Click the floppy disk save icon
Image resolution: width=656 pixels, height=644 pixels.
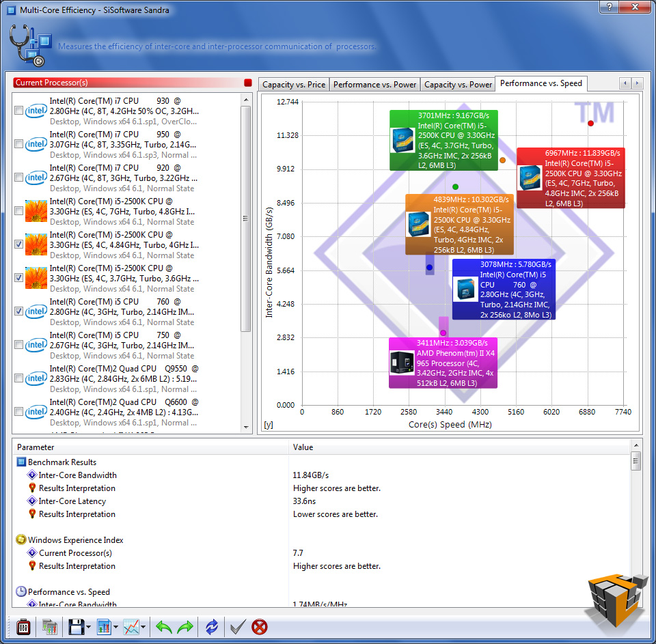point(76,627)
